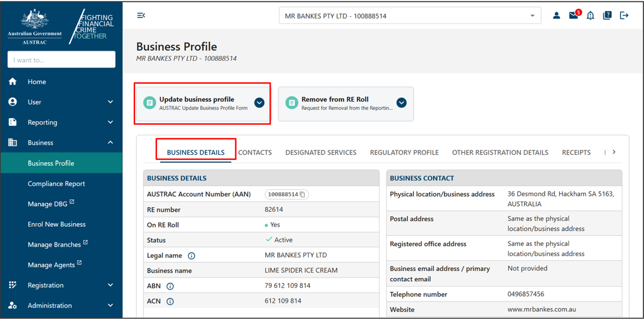Expand the Registration menu chevron
The height and width of the screenshot is (320, 644).
(110, 285)
